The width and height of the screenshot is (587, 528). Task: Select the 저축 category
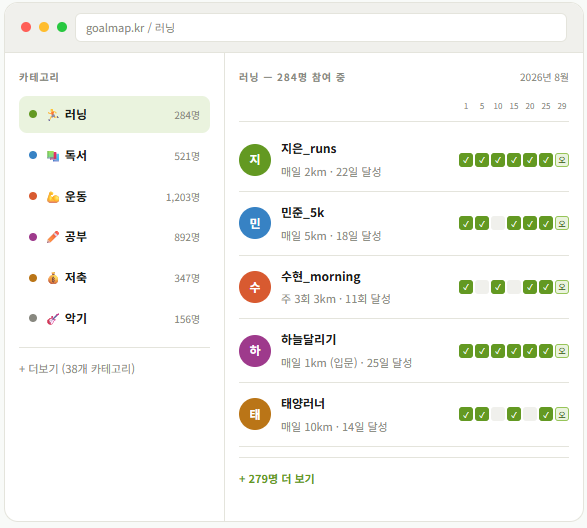114,278
